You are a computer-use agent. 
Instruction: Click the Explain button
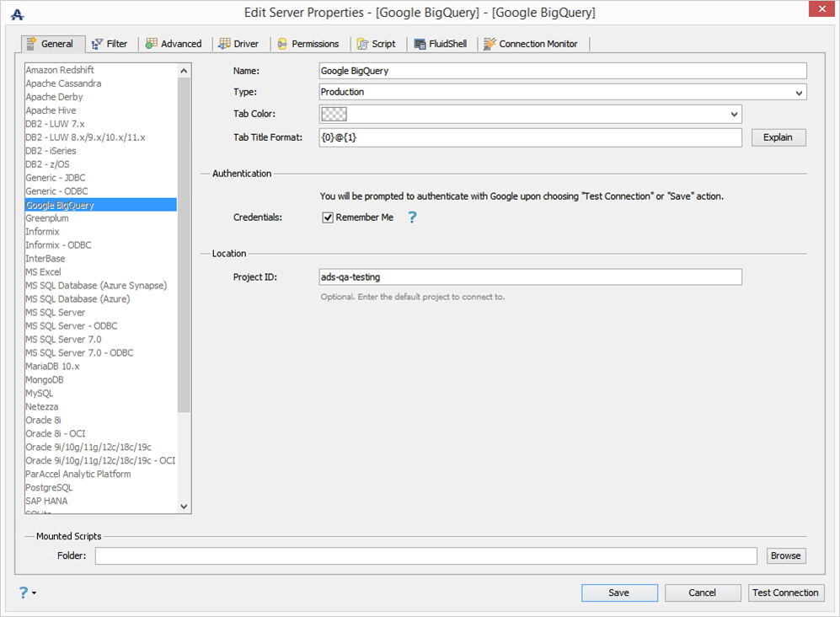778,137
